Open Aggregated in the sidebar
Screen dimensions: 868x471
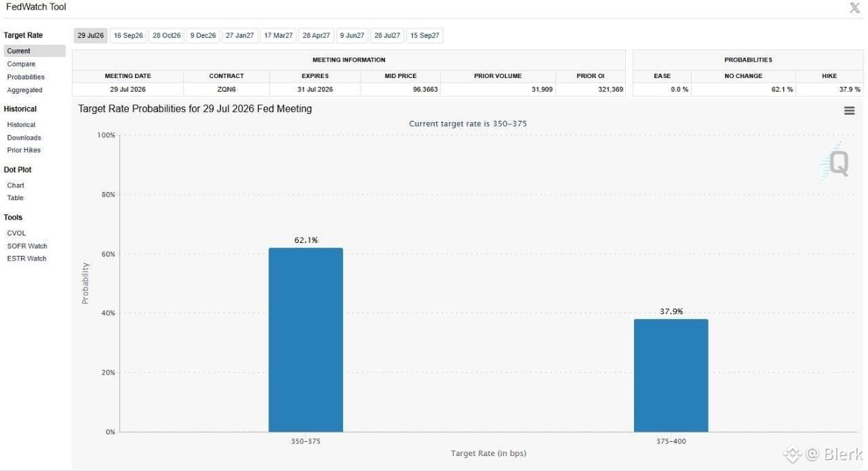[x=24, y=90]
